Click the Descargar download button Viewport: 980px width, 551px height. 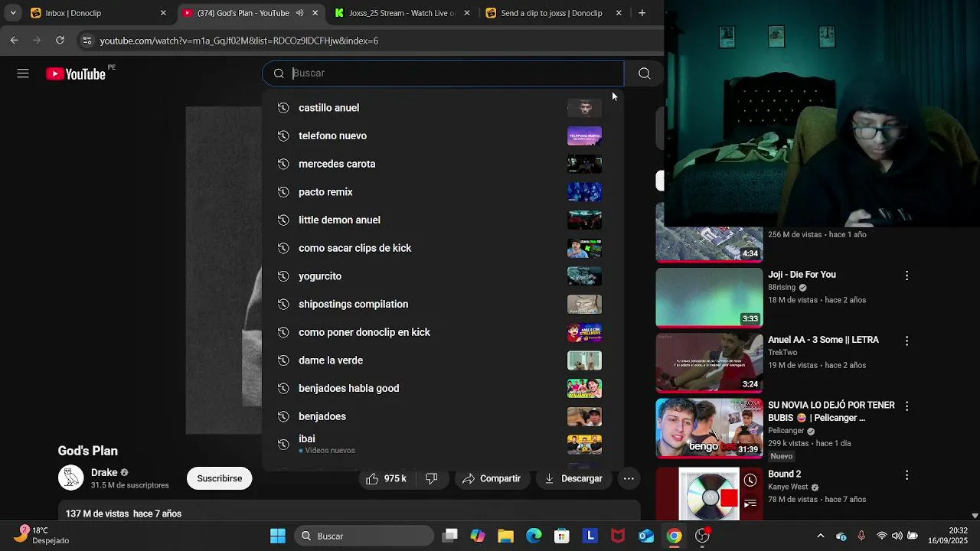(573, 478)
